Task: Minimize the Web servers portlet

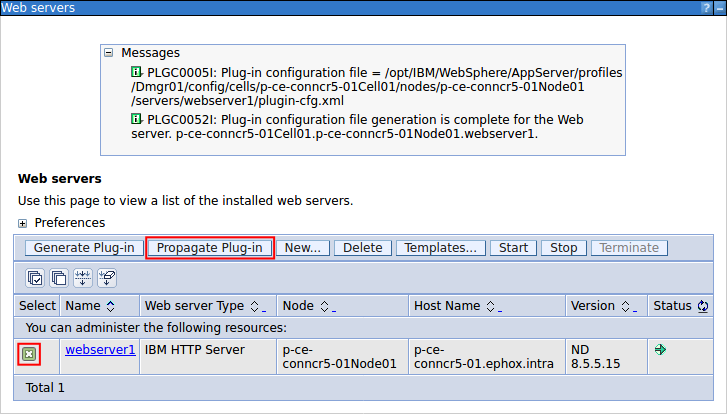Action: 719,7
